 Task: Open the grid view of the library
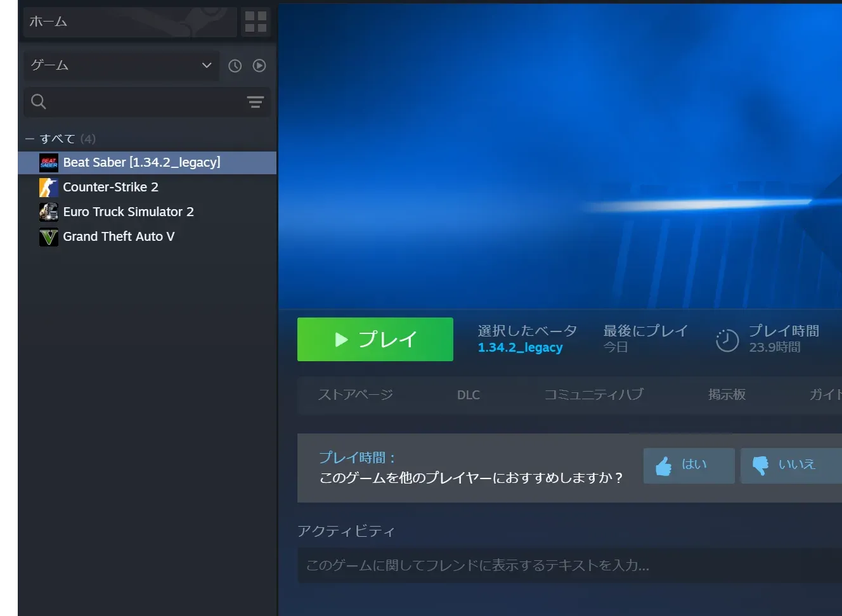256,22
